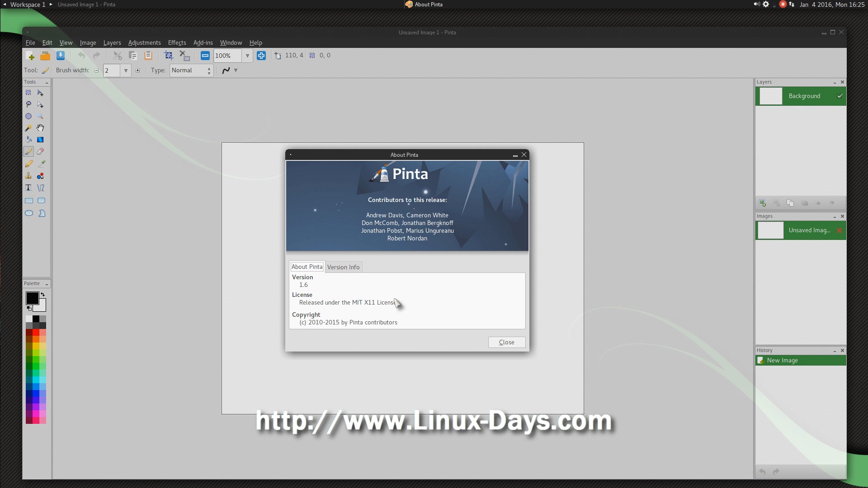The width and height of the screenshot is (868, 488).
Task: Collapse the History panel minimize button
Action: 835,351
